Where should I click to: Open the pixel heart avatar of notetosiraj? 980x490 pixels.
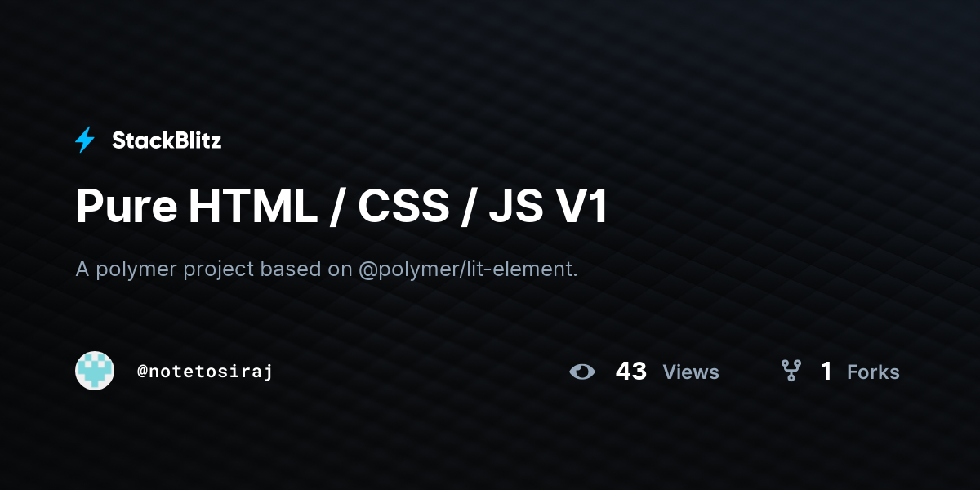[x=95, y=371]
